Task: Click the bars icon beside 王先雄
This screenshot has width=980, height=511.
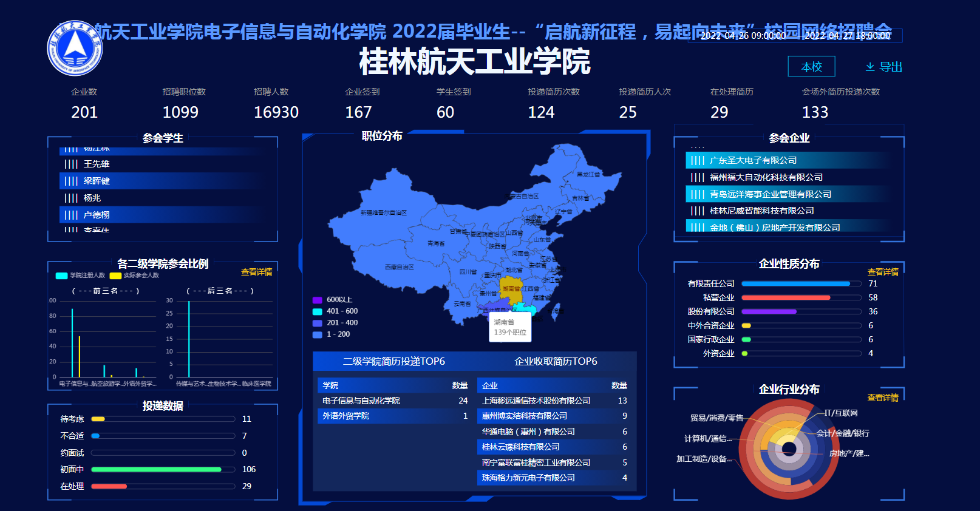Action: click(x=71, y=164)
